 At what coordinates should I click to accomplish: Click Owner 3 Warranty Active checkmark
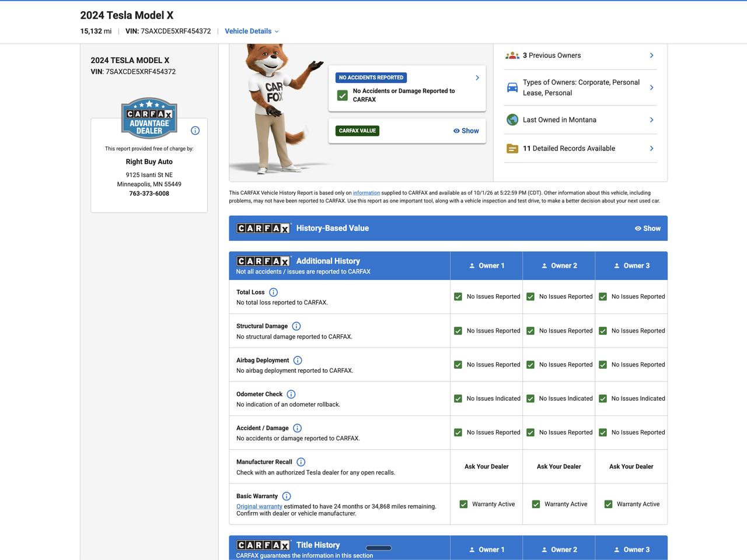608,504
